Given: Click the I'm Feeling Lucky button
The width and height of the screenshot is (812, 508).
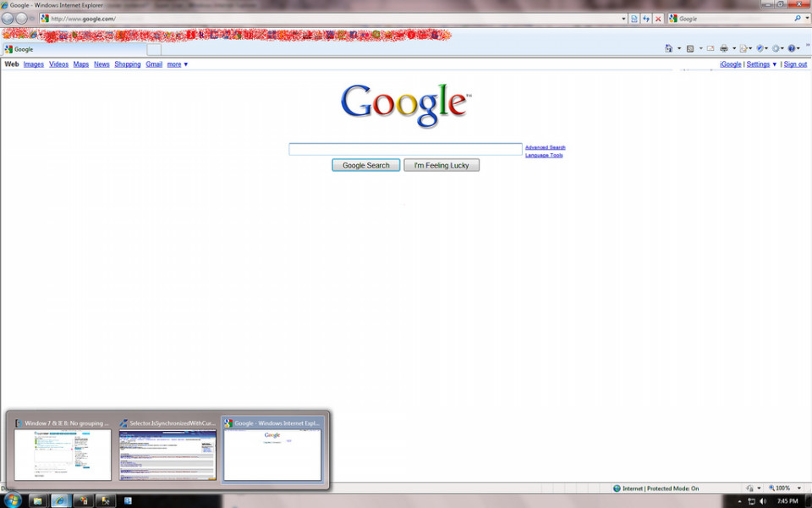Looking at the screenshot, I should (x=442, y=165).
